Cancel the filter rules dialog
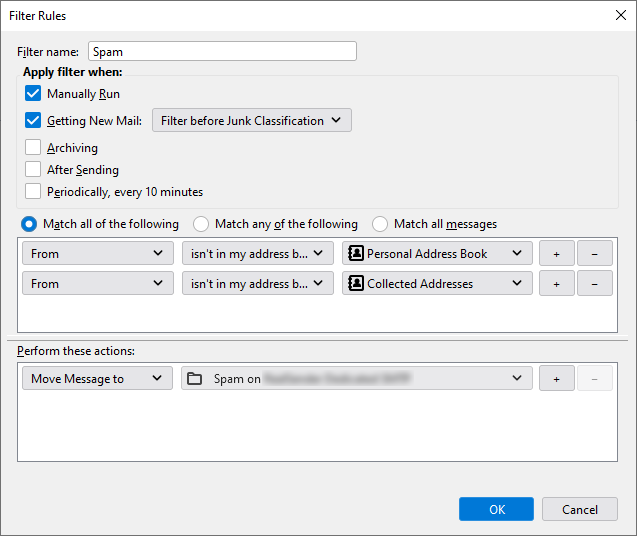Viewport: 637px width, 536px height. (x=579, y=510)
